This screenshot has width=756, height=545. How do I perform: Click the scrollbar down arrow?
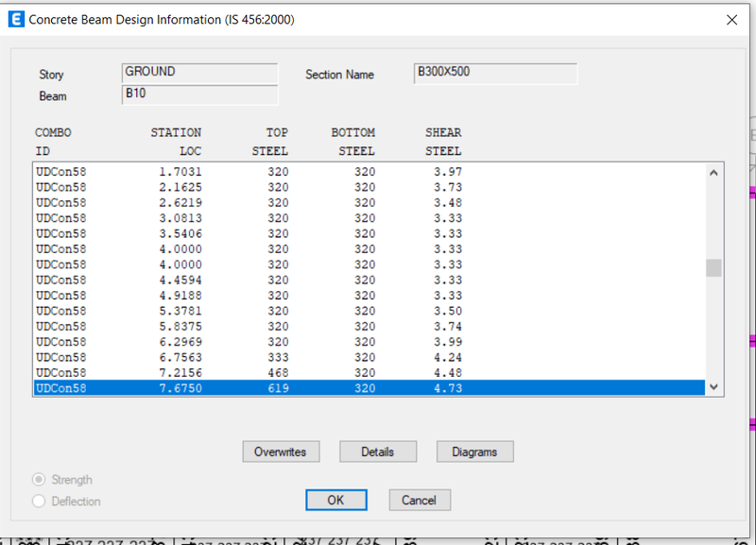pos(715,387)
